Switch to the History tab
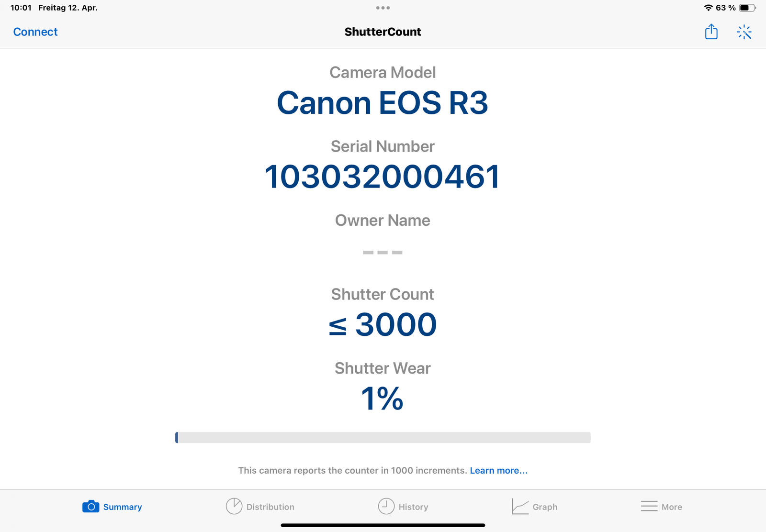This screenshot has width=766, height=532. (x=413, y=507)
